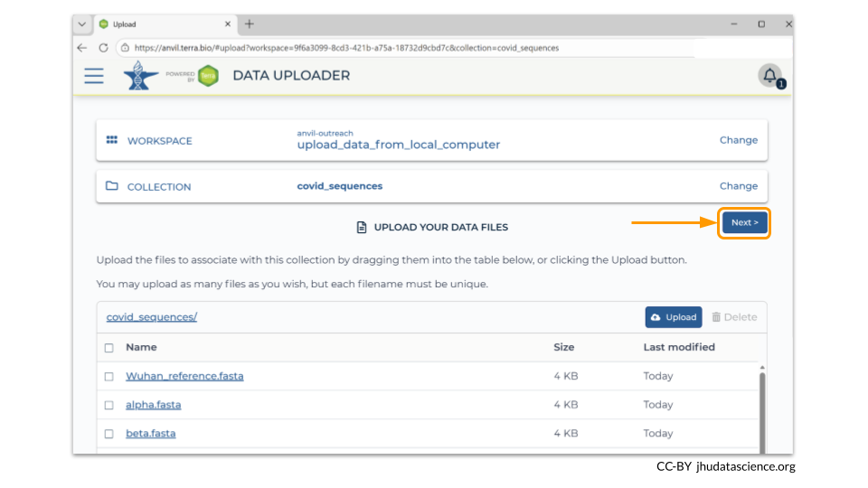The image size is (868, 488).
Task: Click the DATA UPLOADER page title
Action: 291,76
